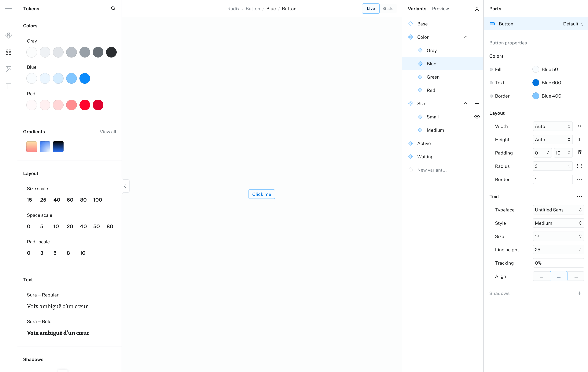This screenshot has height=372, width=588.
Task: Switch canvas mode to Static
Action: coord(388,9)
